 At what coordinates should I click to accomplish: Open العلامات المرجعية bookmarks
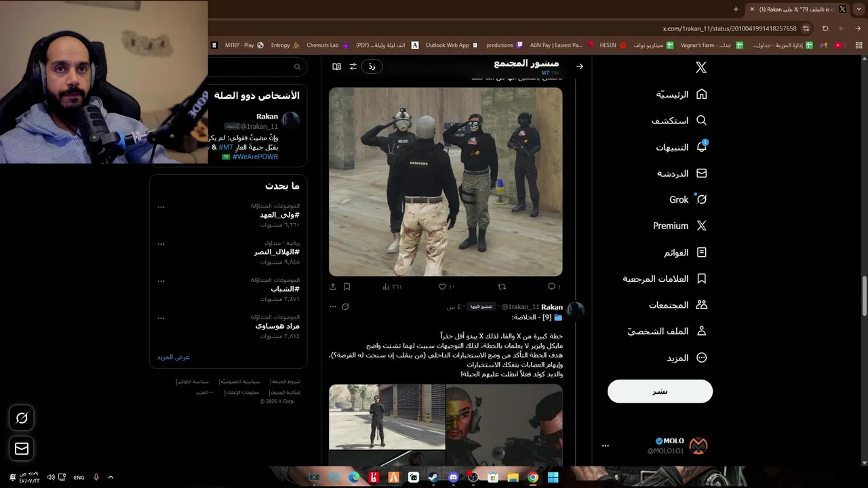point(665,279)
